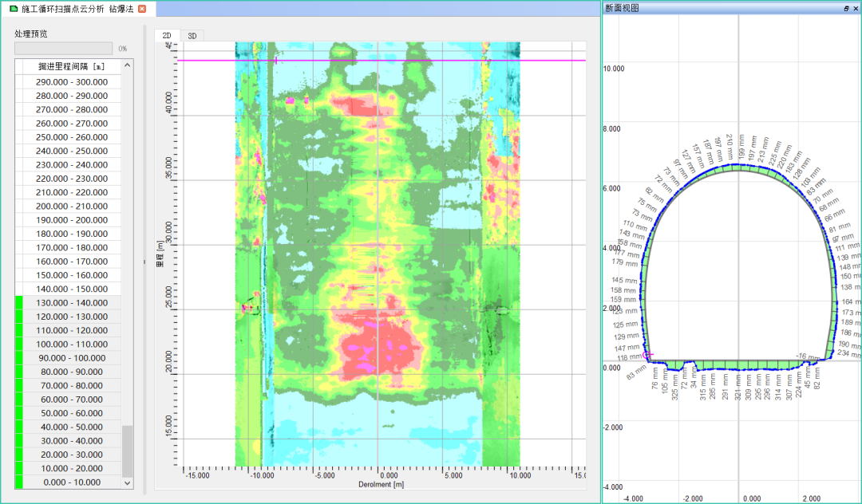Select row 180.000 - 190.000
The height and width of the screenshot is (504, 862).
72,234
